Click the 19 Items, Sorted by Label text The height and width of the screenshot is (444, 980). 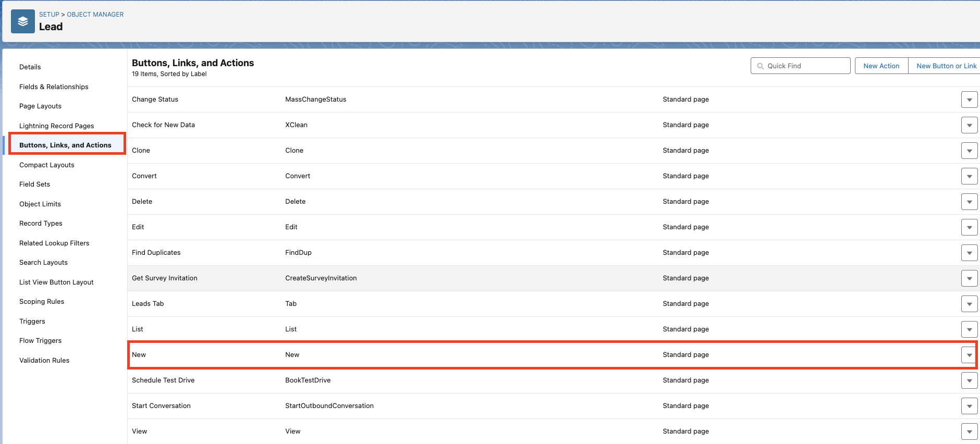[169, 74]
